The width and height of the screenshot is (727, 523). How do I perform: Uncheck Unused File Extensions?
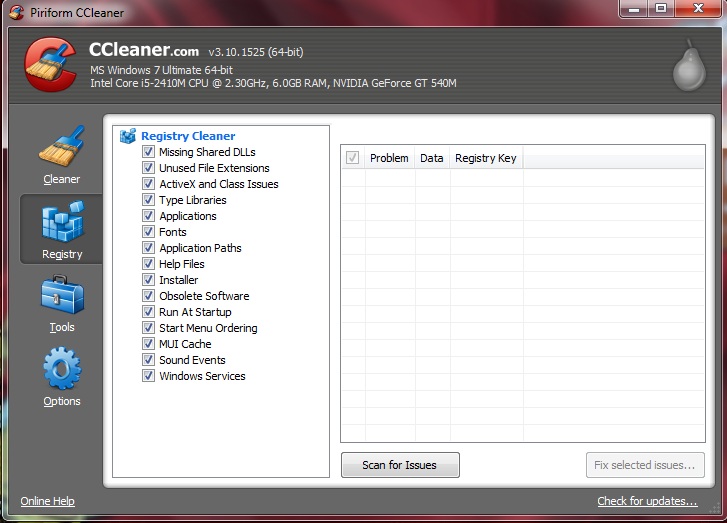pyautogui.click(x=148, y=168)
